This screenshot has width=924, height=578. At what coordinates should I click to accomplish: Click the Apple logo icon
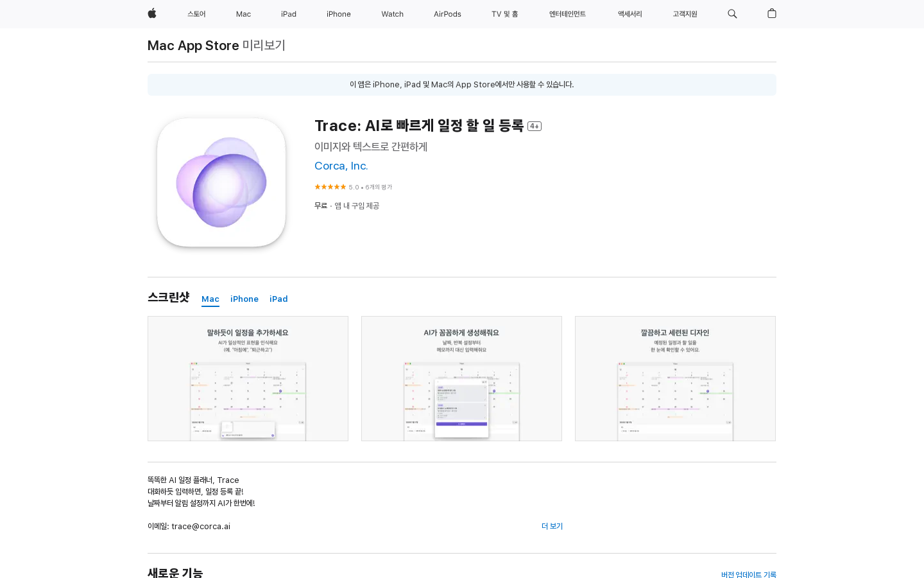pyautogui.click(x=152, y=13)
